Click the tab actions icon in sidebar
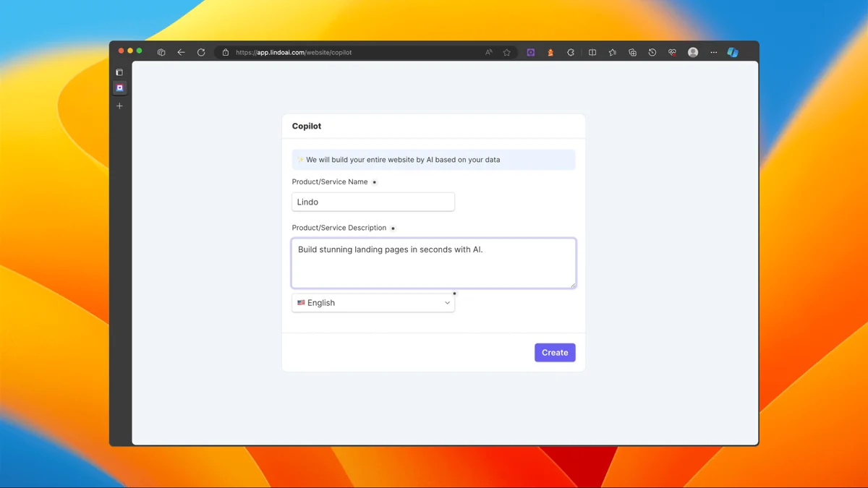Viewport: 868px width, 488px height. (x=119, y=72)
